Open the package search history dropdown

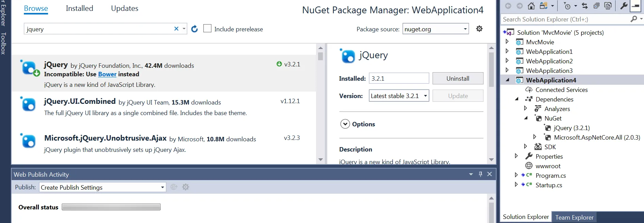click(184, 29)
